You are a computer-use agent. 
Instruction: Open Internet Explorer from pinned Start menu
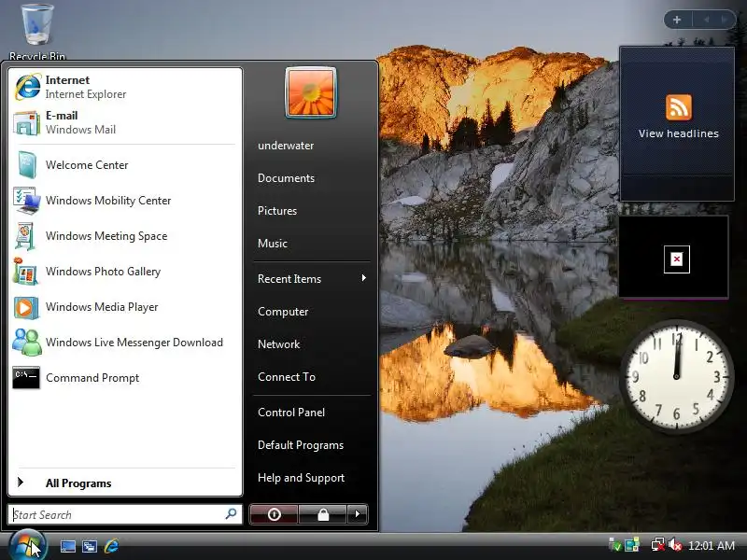click(125, 87)
